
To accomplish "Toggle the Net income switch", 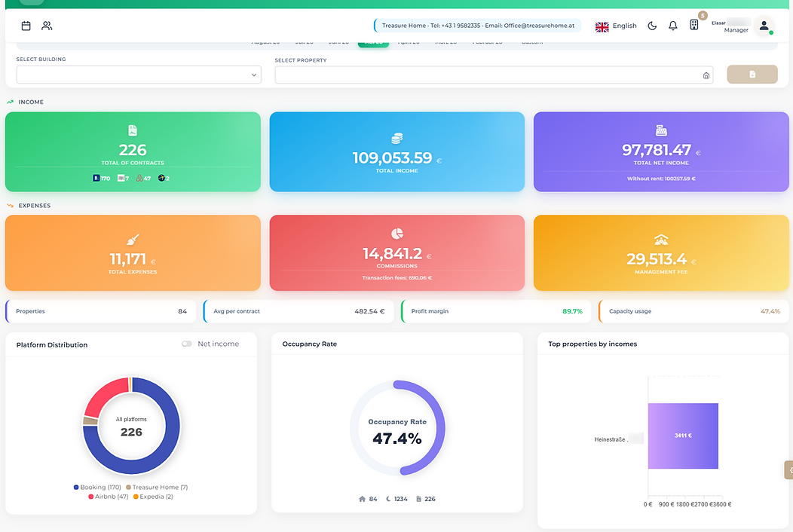I will tap(187, 344).
